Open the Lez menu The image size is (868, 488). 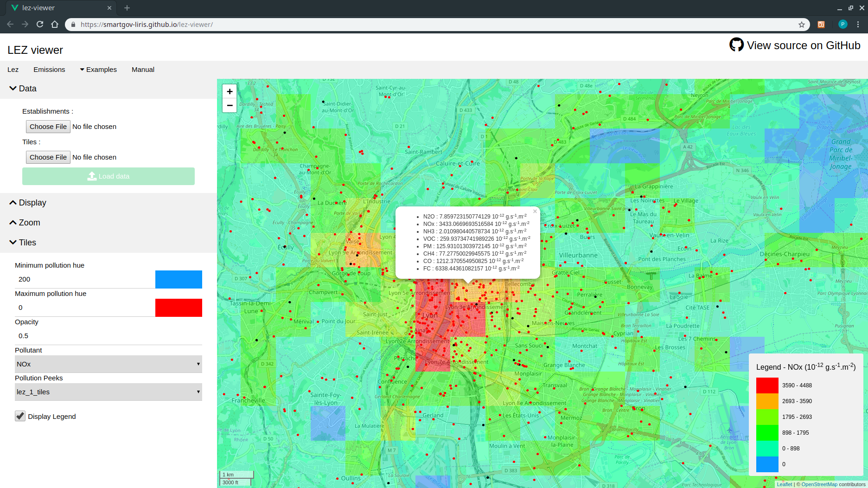tap(13, 70)
